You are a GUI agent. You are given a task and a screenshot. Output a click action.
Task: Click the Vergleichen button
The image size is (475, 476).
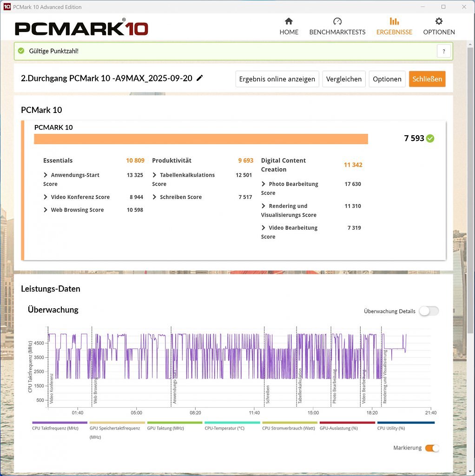[344, 79]
